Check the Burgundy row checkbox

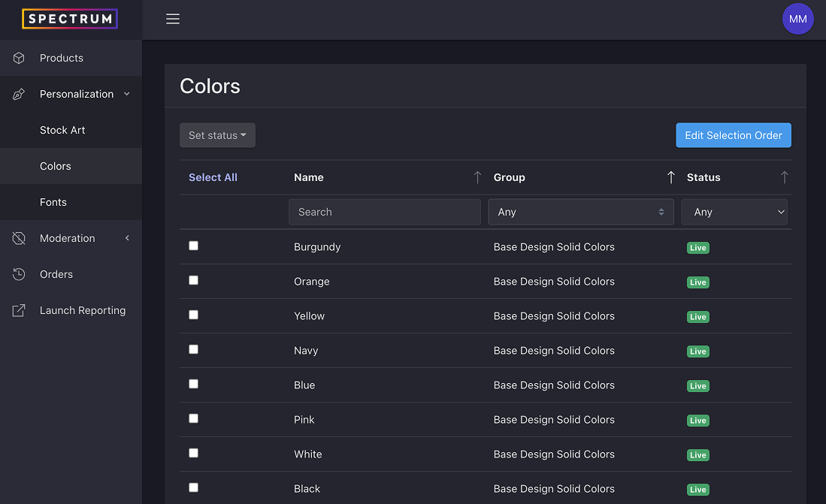click(193, 246)
